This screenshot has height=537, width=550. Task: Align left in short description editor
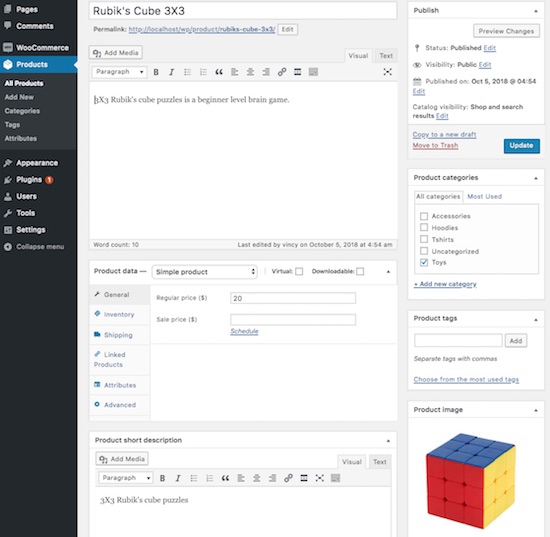pyautogui.click(x=241, y=478)
